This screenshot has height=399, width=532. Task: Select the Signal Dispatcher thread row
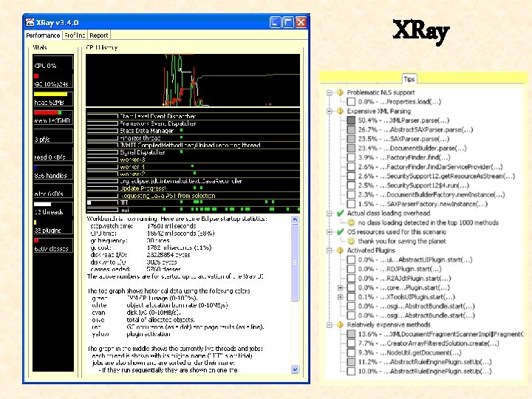coord(193,152)
